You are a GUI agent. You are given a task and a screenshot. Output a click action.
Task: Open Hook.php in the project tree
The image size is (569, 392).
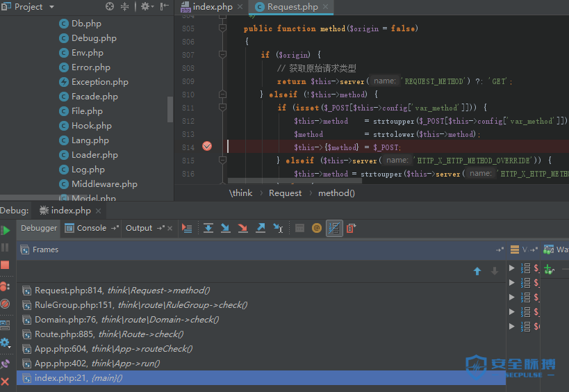[x=92, y=126]
